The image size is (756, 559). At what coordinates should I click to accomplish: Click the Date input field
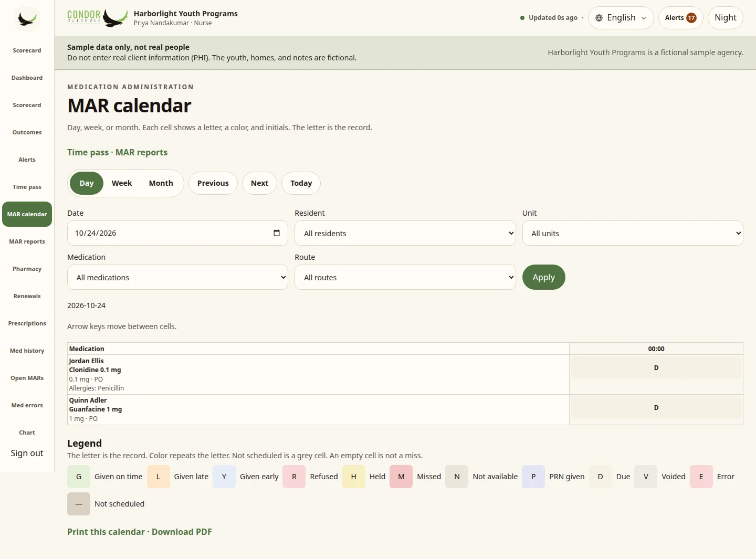pyautogui.click(x=177, y=233)
